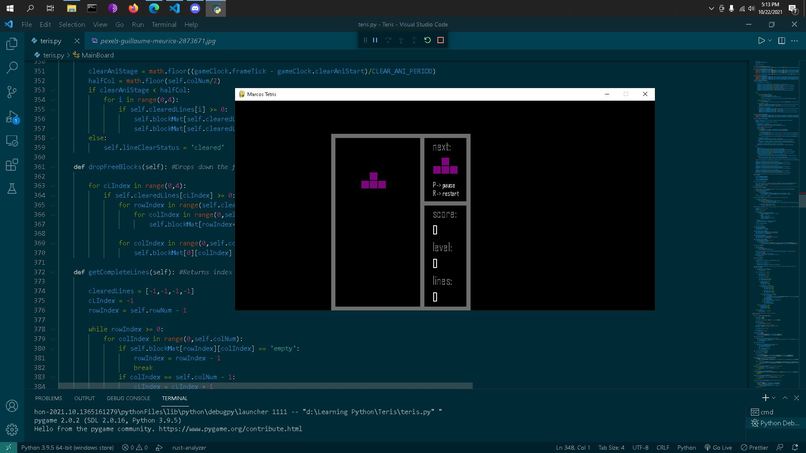The height and width of the screenshot is (453, 806).
Task: Click the feedback icon in status bar
Action: 780,447
